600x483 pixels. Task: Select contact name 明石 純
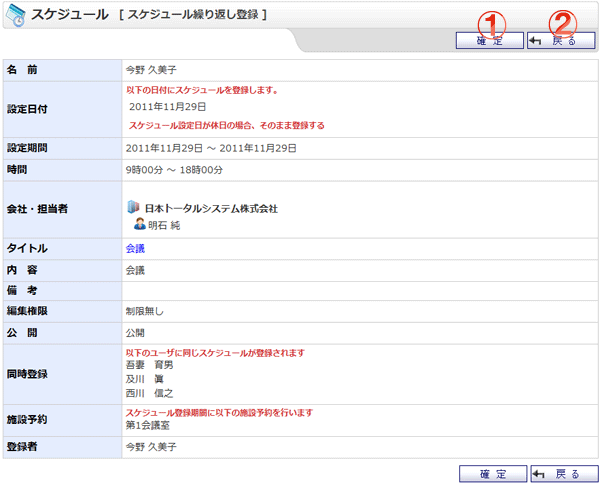point(167,226)
